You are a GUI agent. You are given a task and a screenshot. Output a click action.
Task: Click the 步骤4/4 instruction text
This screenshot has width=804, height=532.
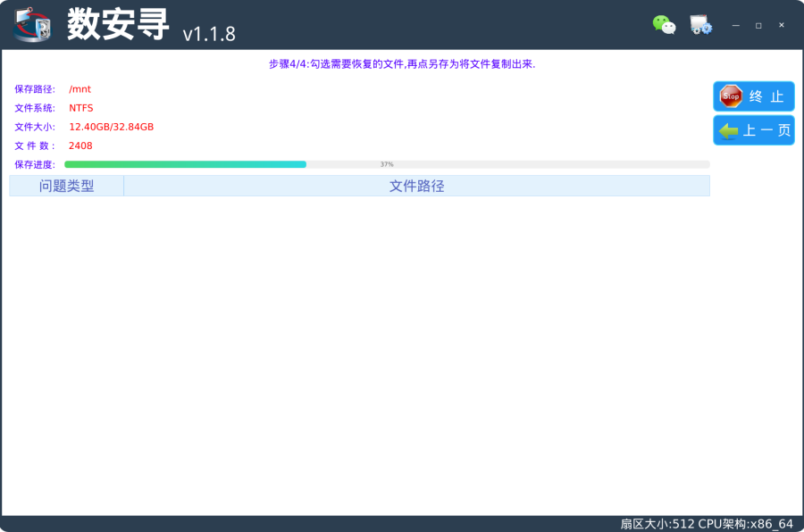(x=401, y=64)
